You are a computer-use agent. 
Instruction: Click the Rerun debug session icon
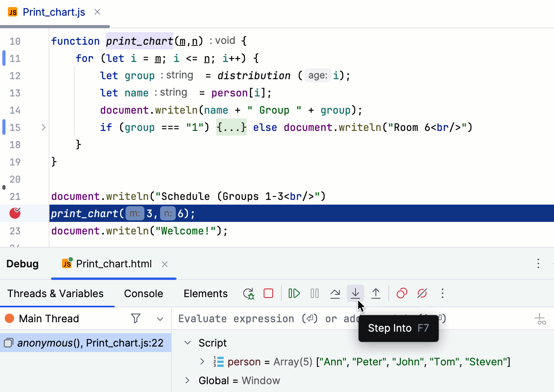pyautogui.click(x=248, y=294)
